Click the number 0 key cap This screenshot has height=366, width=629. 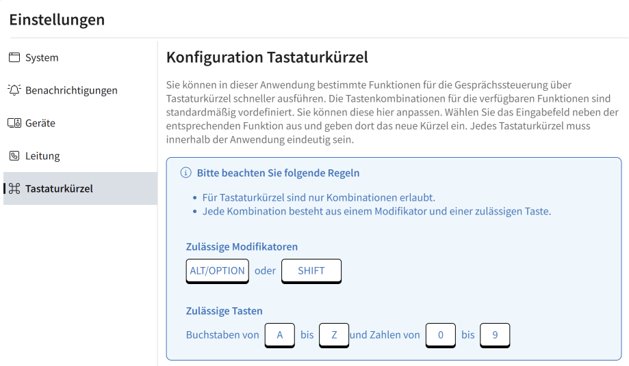tap(440, 335)
